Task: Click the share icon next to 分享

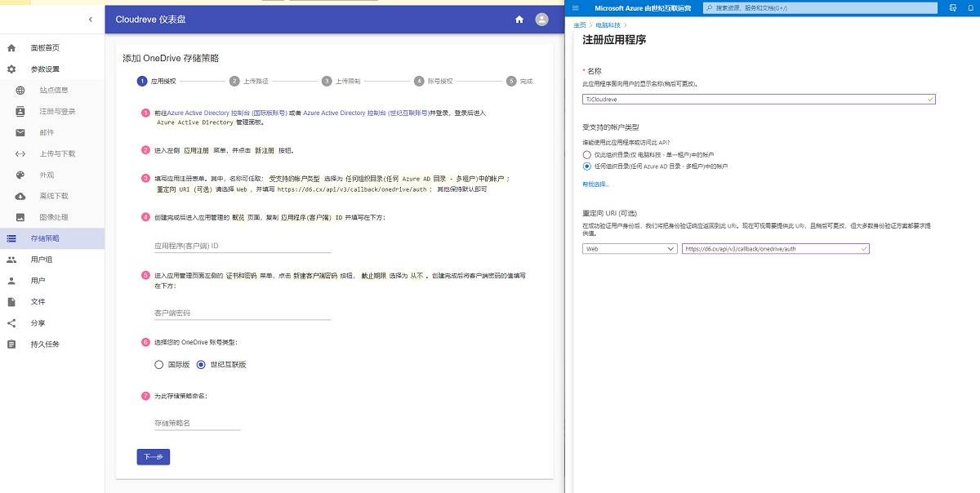Action: (x=11, y=323)
